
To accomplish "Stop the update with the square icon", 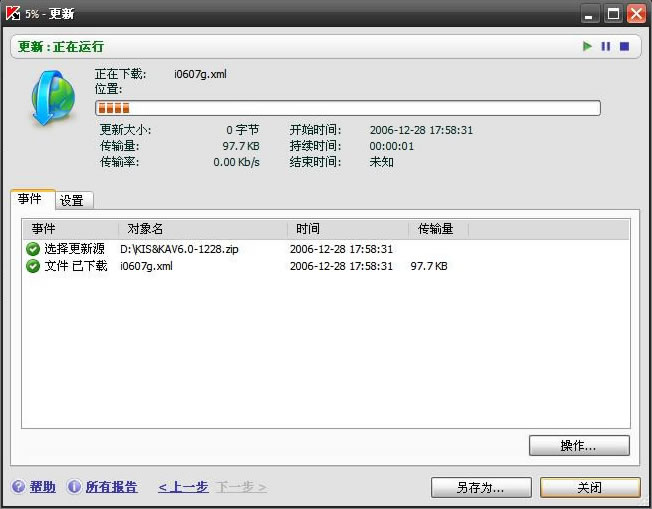I will 624,46.
